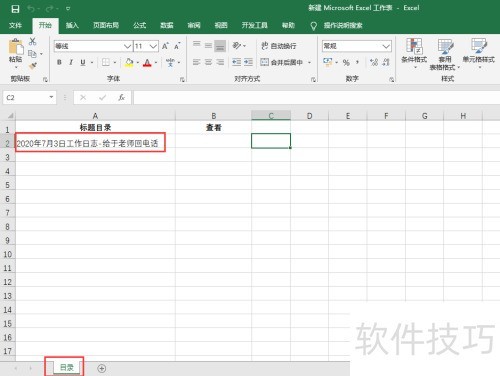Screen dimensions: 500x376
Task: Click the Save icon in title bar
Action: [15, 9]
